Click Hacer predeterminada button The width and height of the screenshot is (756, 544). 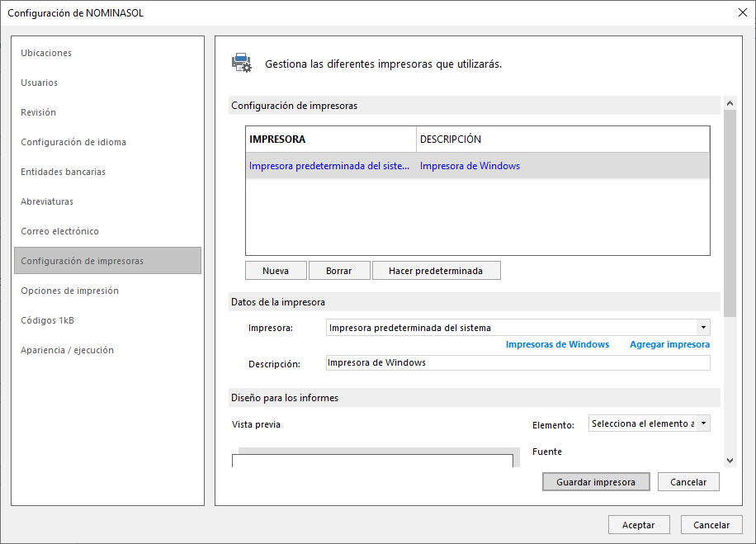436,271
